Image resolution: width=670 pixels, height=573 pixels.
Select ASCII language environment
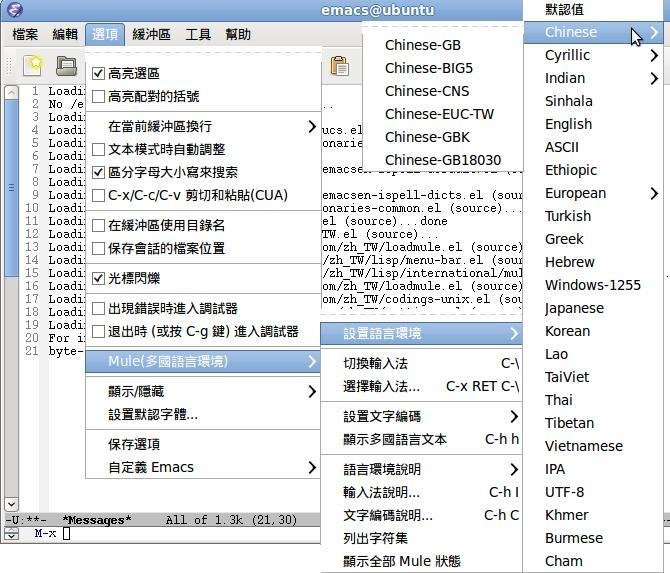tap(593, 147)
